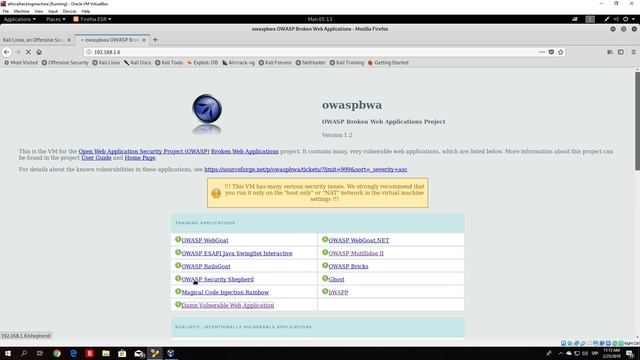This screenshot has height=360, width=640.
Task: Expand the Kali Applications menu
Action: coord(20,19)
